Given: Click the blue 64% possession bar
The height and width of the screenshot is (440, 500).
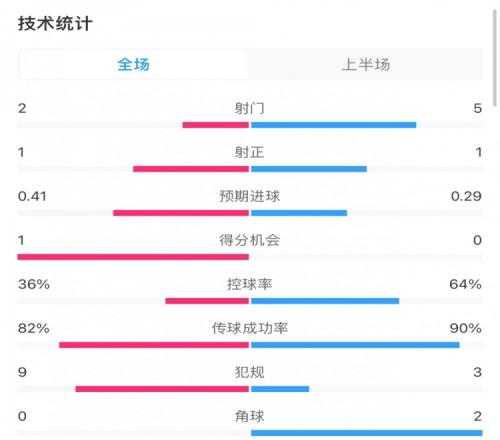Looking at the screenshot, I should [325, 301].
